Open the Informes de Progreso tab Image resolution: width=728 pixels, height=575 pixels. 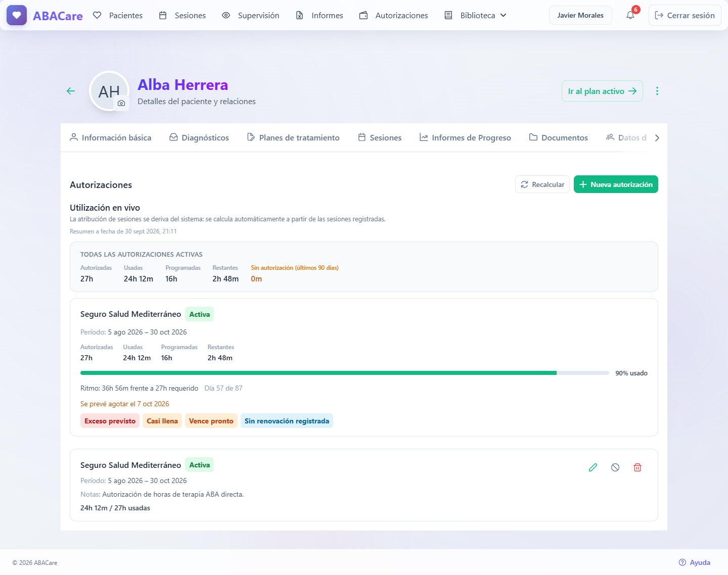465,137
